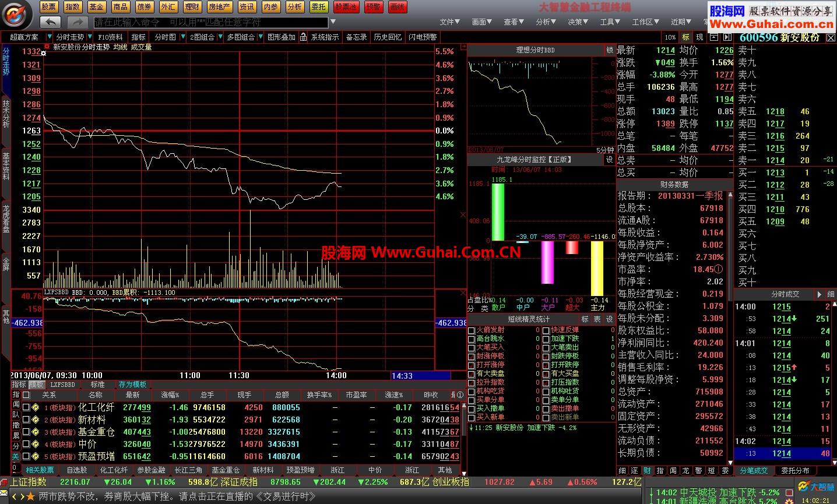Viewport: 837px width, 504px height.
Task: Toggle the 火箭发射 checkbox
Action: tap(472, 331)
